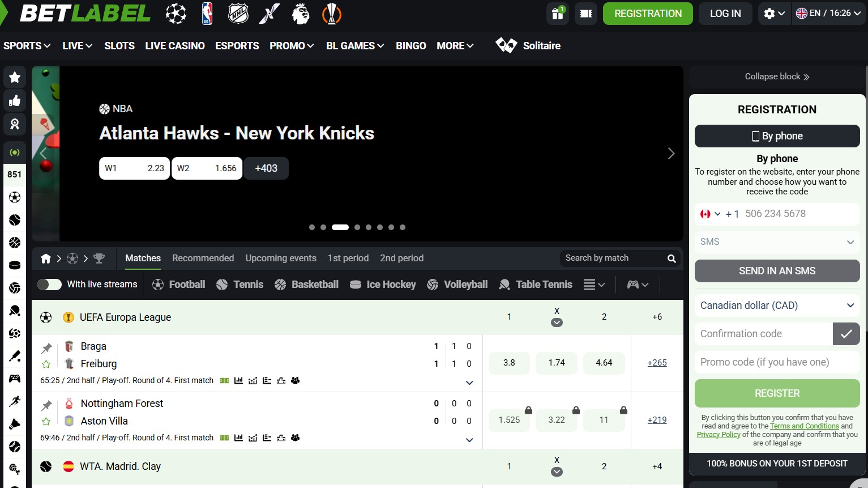
Task: Select cricket bat icon in left sidebar
Action: [15, 356]
